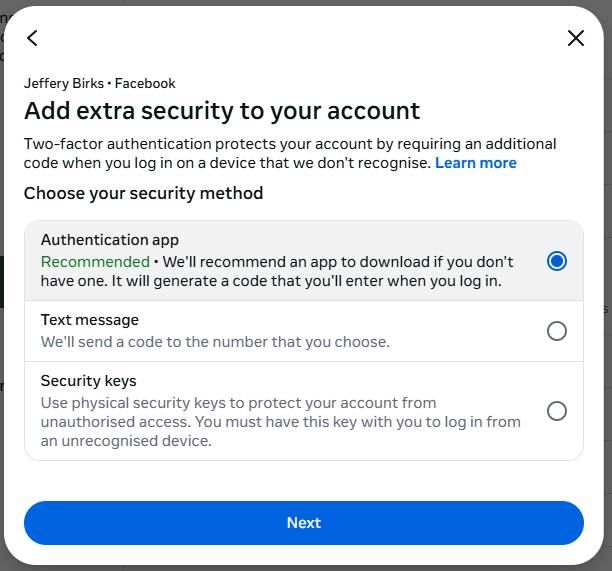
Task: Close the security dialog with X
Action: [x=575, y=38]
